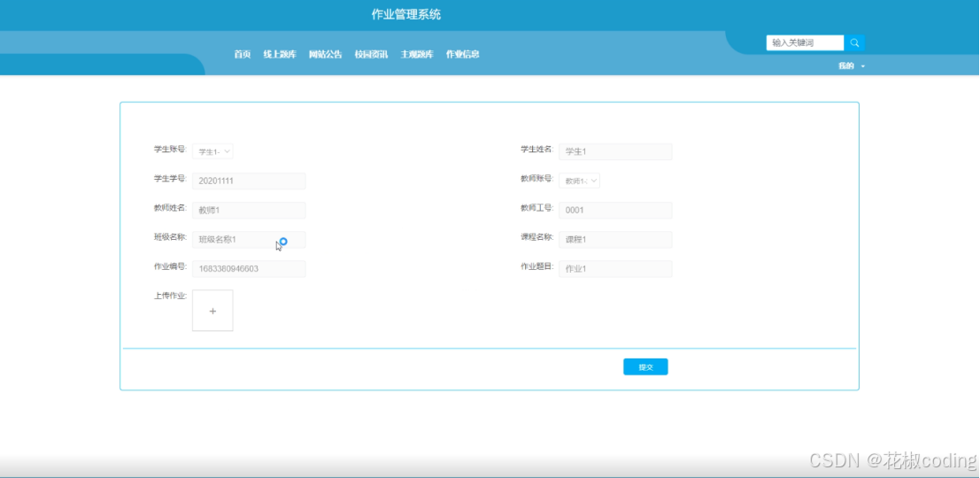Click the 作业题目 field showing 作业1
This screenshot has height=478, width=980.
coord(615,269)
